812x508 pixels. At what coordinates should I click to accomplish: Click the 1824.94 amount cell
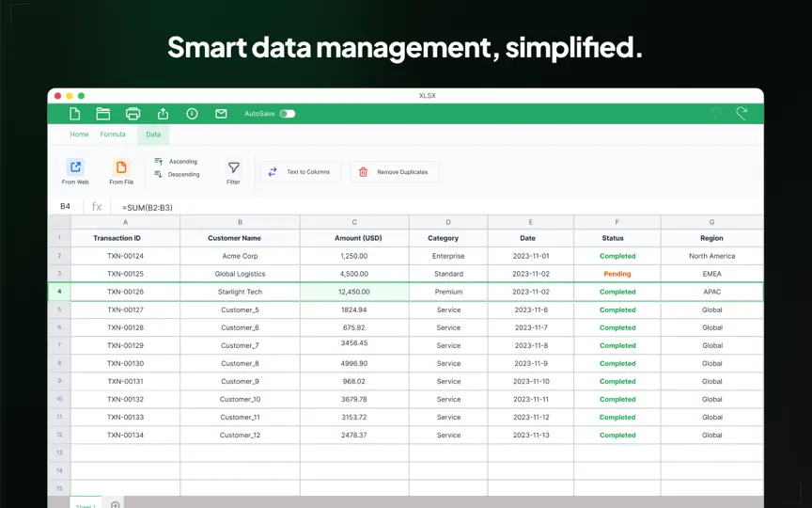pos(354,310)
